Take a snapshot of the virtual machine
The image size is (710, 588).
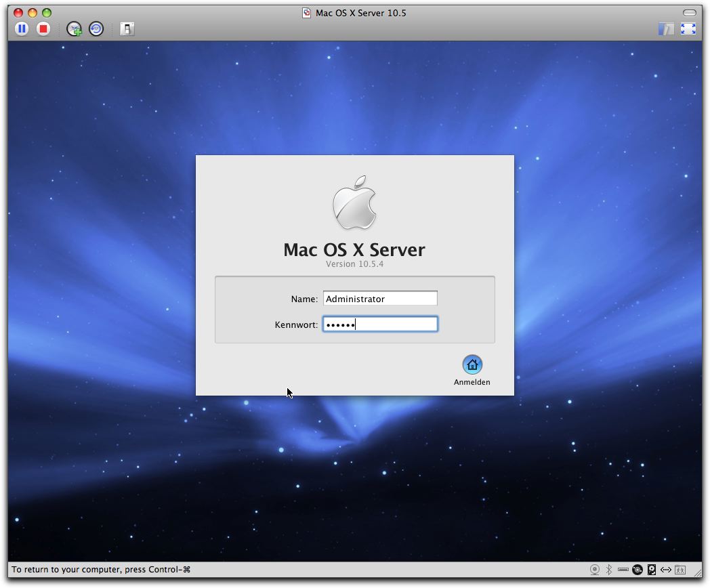[74, 29]
